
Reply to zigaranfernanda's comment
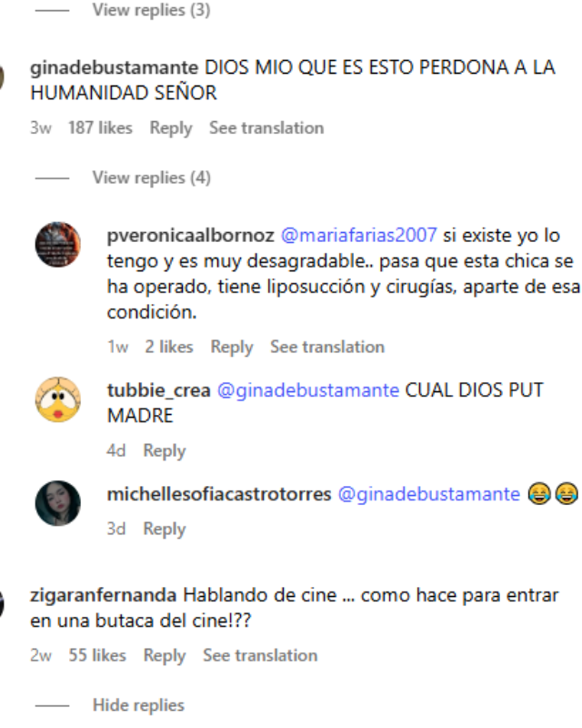click(x=165, y=655)
